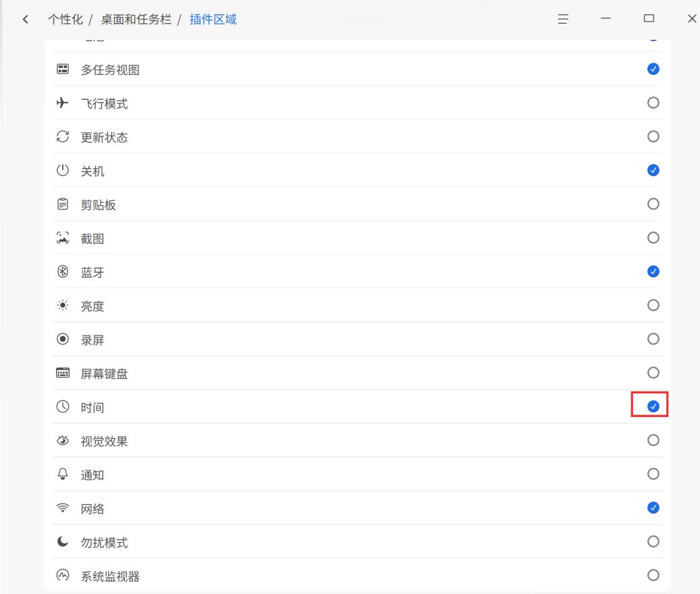The image size is (700, 594).
Task: Enable the 通知 plugin toggle
Action: click(x=653, y=474)
